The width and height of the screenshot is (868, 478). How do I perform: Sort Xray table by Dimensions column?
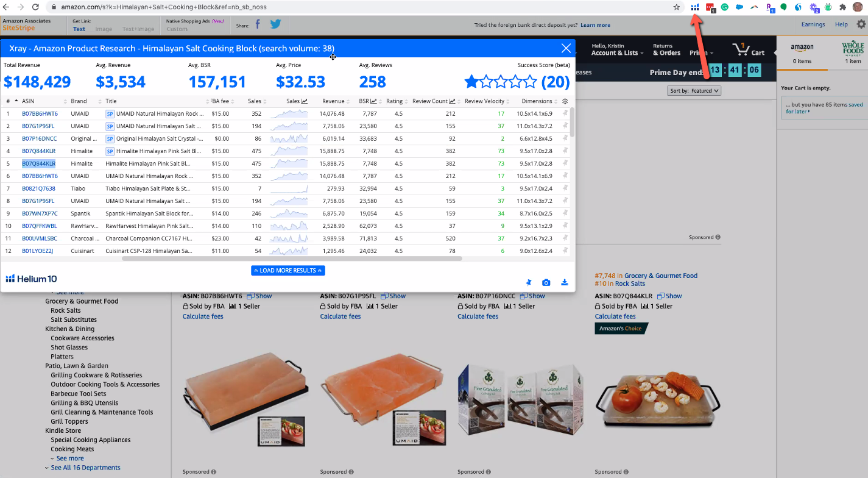(x=537, y=101)
